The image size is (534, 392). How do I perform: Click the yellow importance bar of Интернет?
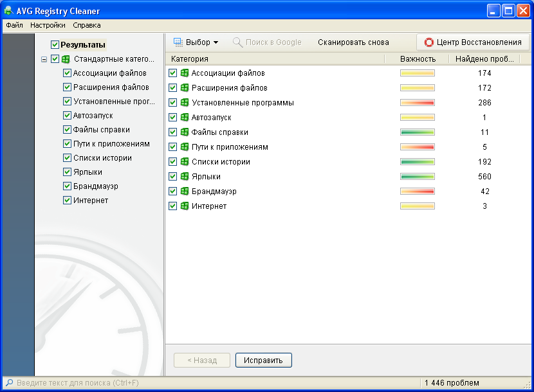click(x=417, y=206)
